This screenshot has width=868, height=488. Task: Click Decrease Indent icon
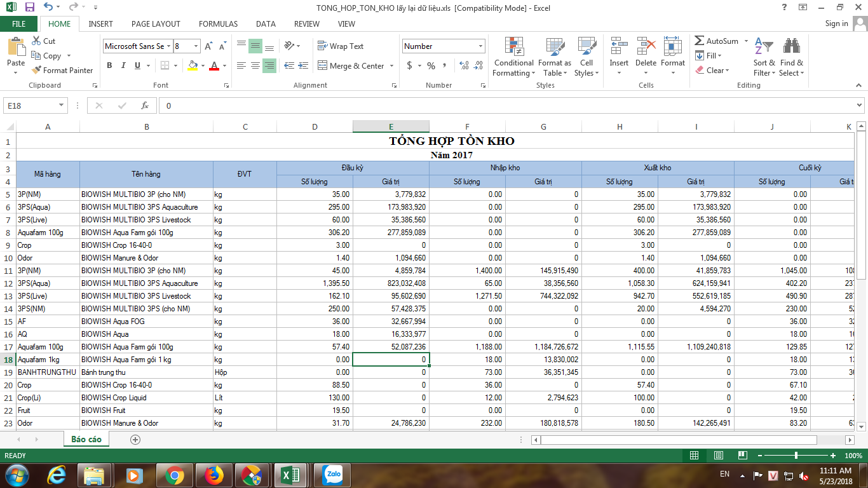289,65
